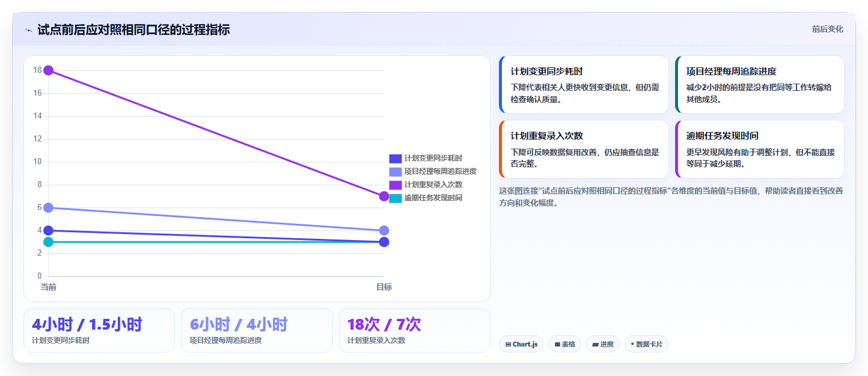The width and height of the screenshot is (868, 376).
Task: Select the cyan 当前 point at 3
Action: 49,242
